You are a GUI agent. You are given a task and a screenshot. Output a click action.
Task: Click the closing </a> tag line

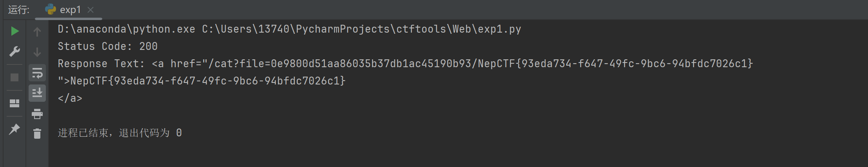(x=70, y=98)
